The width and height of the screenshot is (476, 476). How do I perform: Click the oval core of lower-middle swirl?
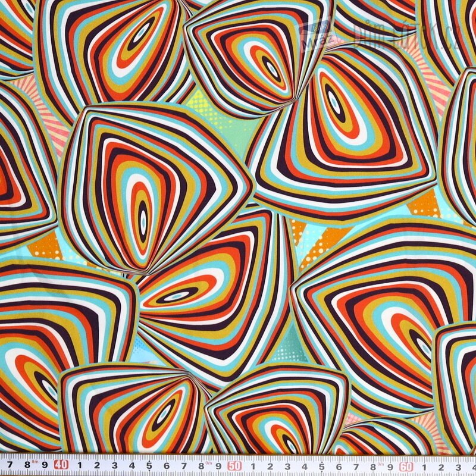click(178, 296)
